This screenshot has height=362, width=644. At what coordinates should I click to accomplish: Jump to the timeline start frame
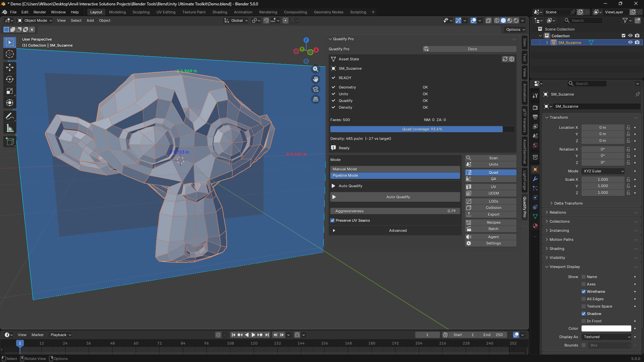point(234,335)
